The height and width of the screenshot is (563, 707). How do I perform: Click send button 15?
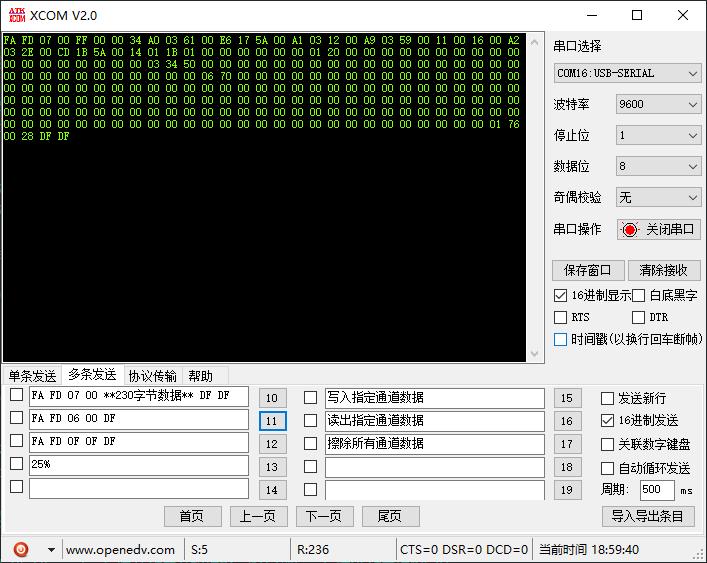coord(567,398)
